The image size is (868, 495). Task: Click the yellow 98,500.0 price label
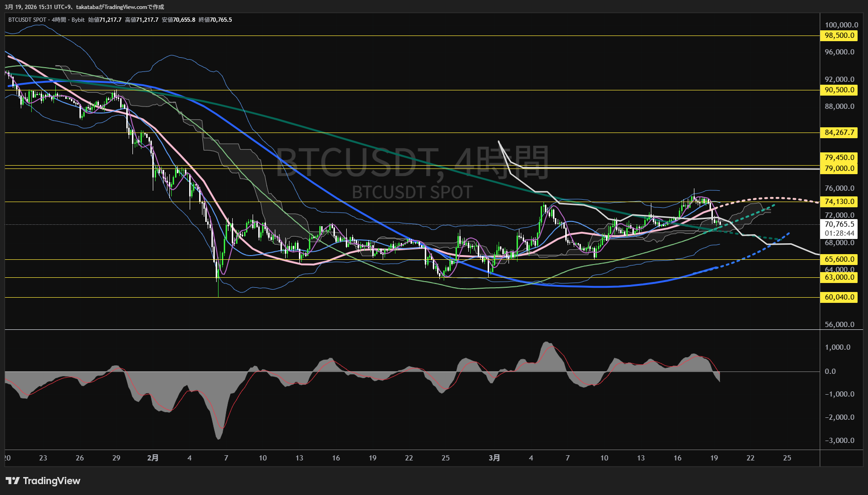tap(839, 35)
